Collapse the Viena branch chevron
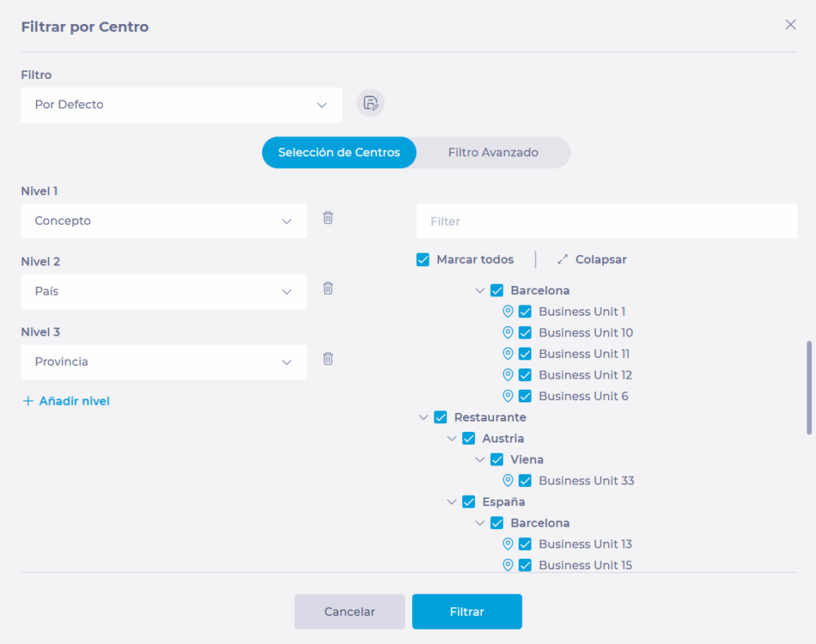 point(480,460)
